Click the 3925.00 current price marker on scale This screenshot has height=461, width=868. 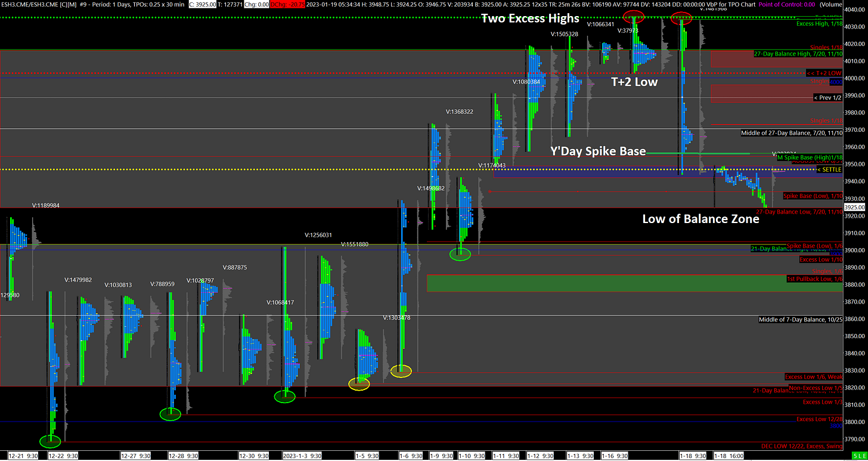(855, 207)
